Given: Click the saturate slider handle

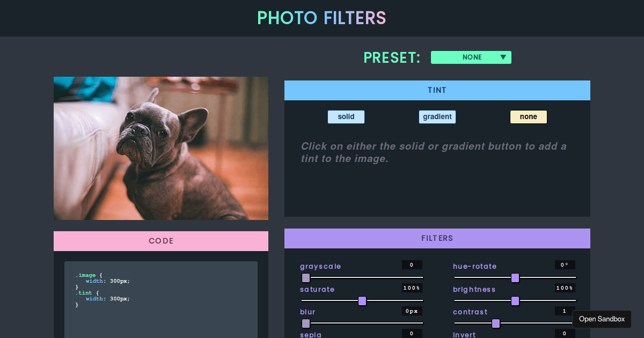Looking at the screenshot, I should [362, 301].
